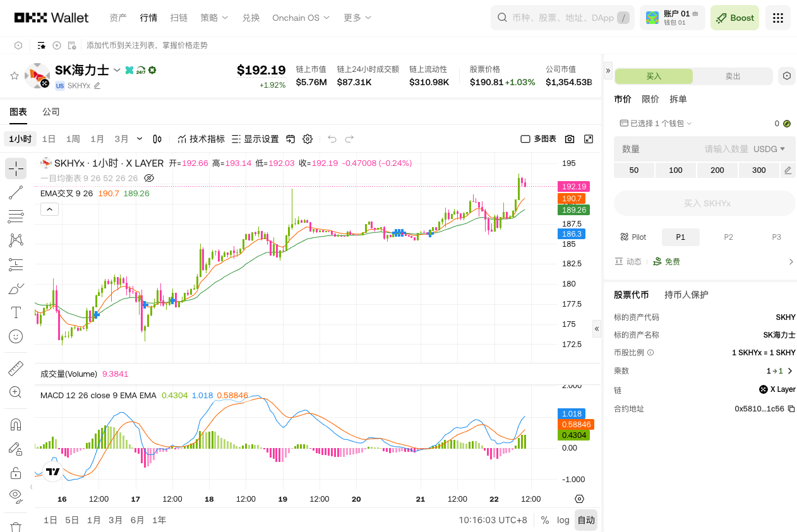Select the crosshair cursor tool

coord(16,168)
